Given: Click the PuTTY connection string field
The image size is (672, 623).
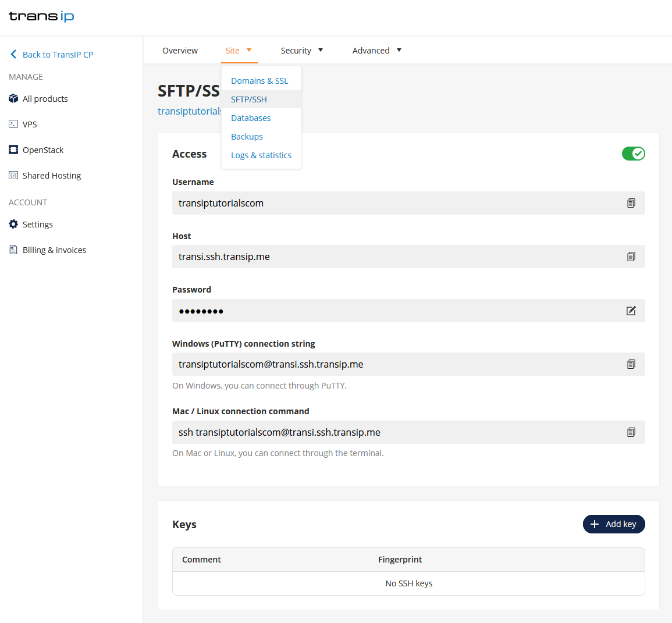Looking at the screenshot, I should tap(408, 364).
